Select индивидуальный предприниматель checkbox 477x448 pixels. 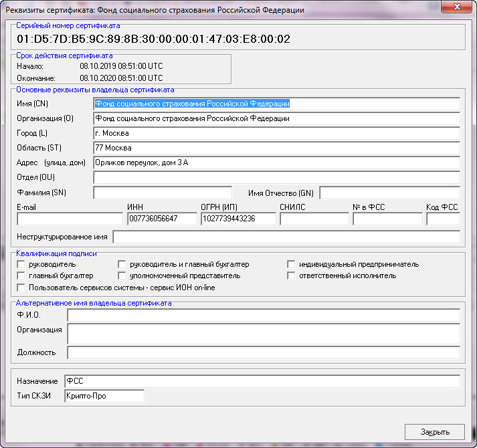(291, 264)
